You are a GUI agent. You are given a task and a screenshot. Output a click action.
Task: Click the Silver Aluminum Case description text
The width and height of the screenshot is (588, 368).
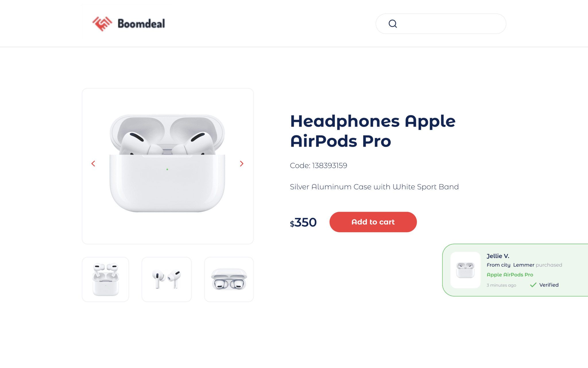pyautogui.click(x=374, y=187)
